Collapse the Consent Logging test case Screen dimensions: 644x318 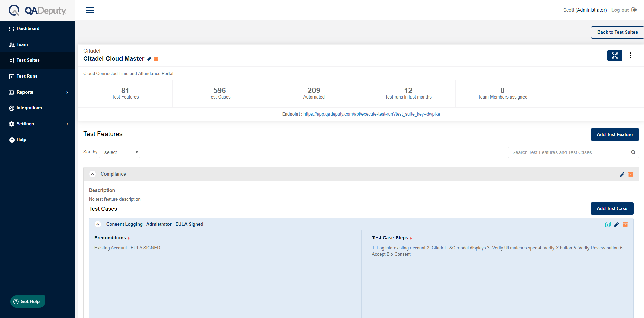(x=98, y=224)
